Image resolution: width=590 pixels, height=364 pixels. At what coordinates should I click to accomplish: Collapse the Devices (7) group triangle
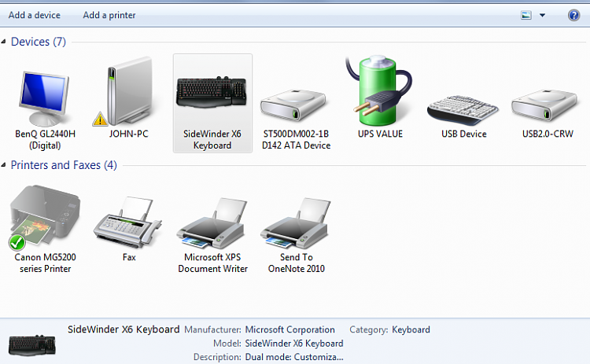pos(3,42)
